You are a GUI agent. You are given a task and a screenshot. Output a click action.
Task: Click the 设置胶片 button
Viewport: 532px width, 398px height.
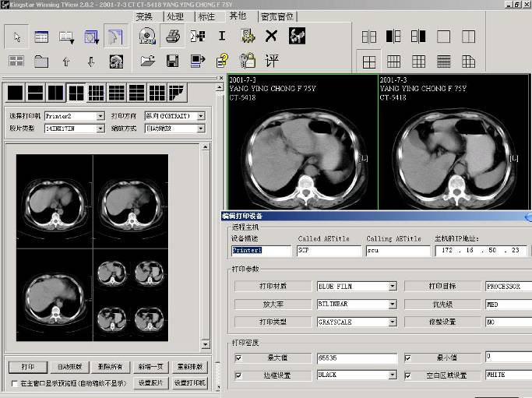[x=150, y=383]
